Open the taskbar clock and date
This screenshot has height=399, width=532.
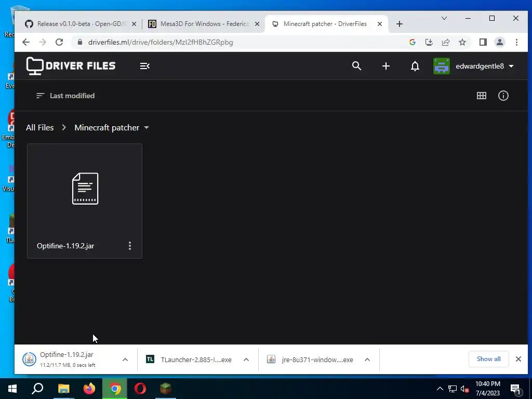(x=487, y=389)
